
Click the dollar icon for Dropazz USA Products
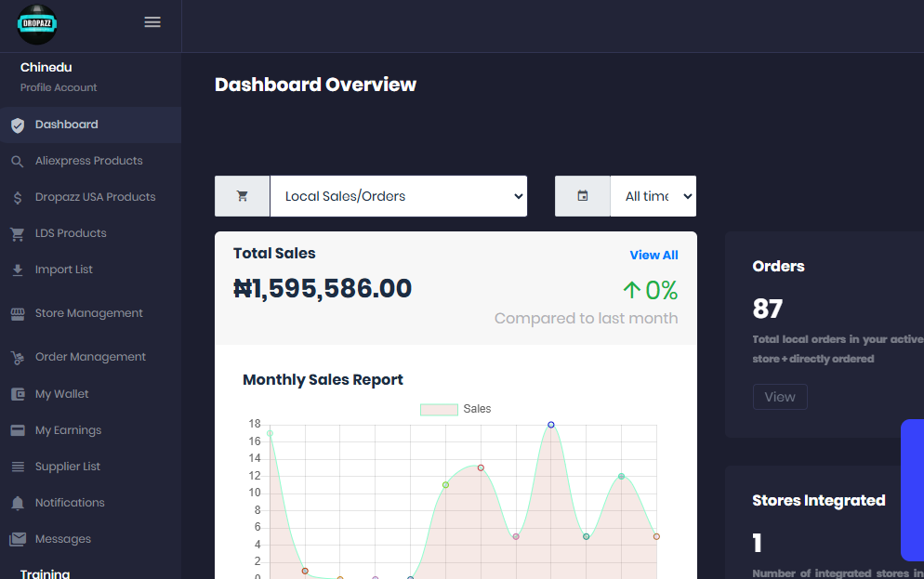(17, 198)
